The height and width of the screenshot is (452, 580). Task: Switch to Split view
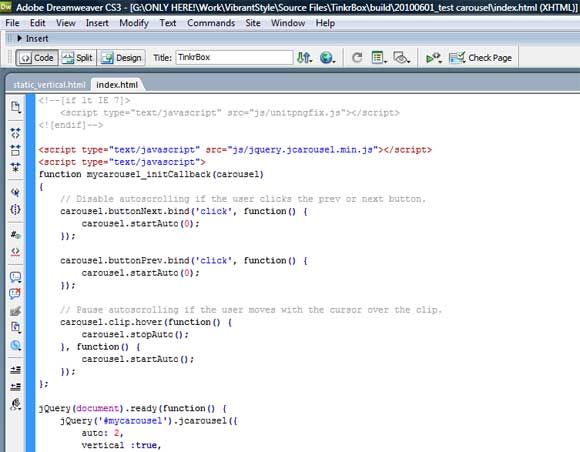77,58
